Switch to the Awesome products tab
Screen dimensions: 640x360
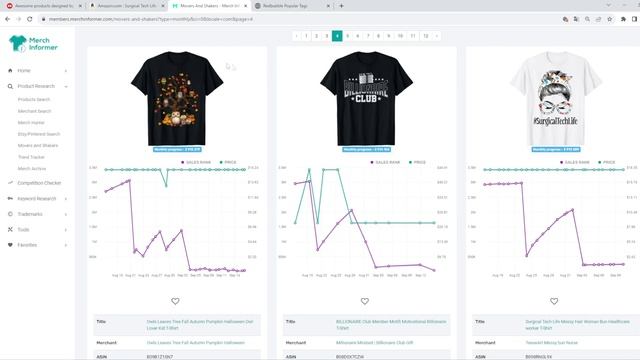[x=44, y=6]
